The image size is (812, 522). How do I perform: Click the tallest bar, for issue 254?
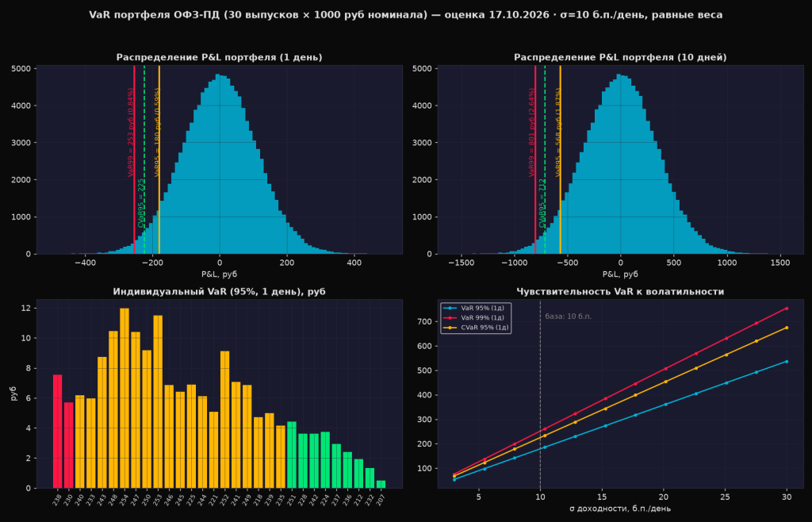[124, 398]
